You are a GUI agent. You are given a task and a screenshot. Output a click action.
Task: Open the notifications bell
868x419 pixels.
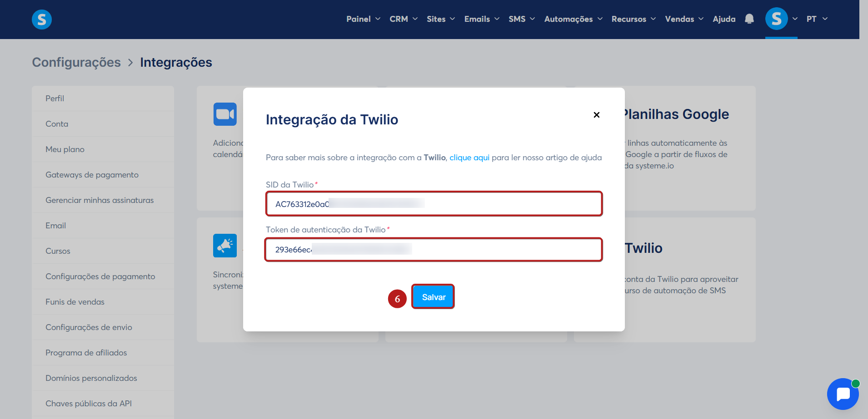point(749,19)
